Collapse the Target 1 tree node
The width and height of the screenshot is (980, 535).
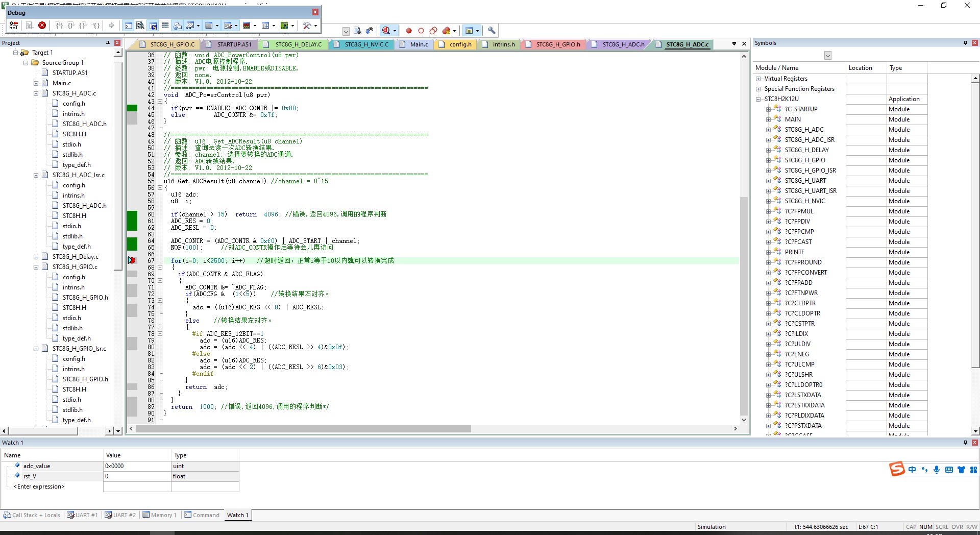click(15, 53)
